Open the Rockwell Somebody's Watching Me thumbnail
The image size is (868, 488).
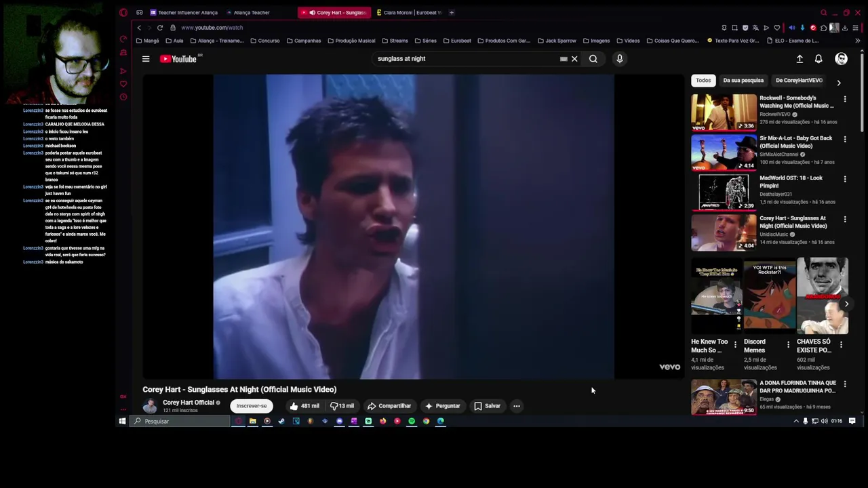[724, 113]
